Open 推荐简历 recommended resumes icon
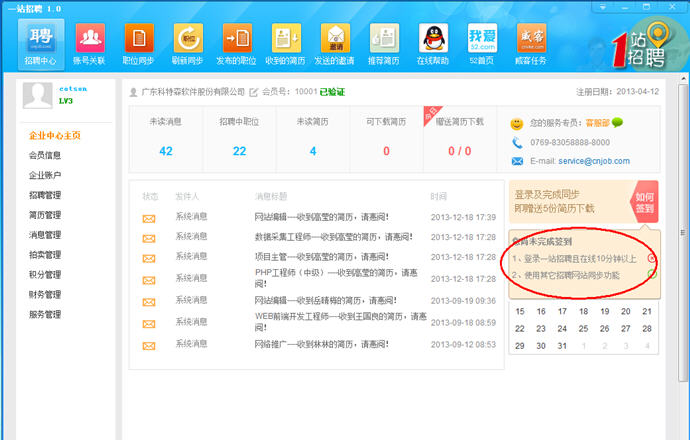Viewport: 690px width, 440px height. point(384,44)
